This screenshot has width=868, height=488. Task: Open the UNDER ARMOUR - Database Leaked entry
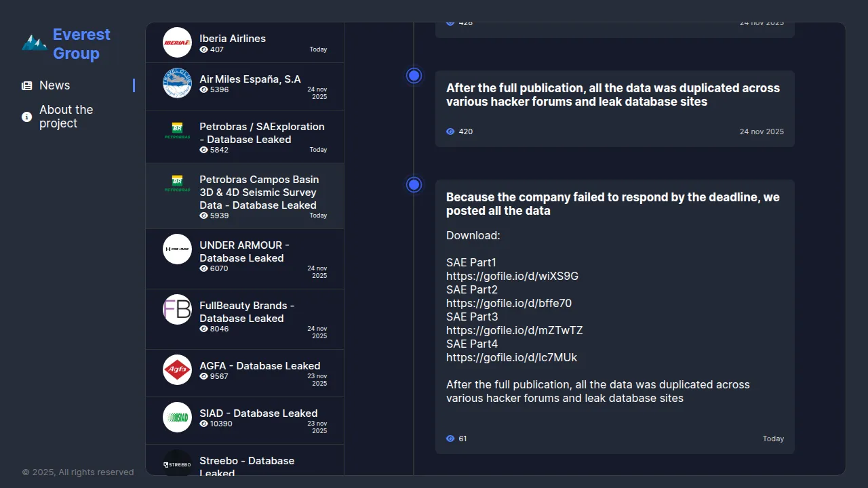coord(244,251)
